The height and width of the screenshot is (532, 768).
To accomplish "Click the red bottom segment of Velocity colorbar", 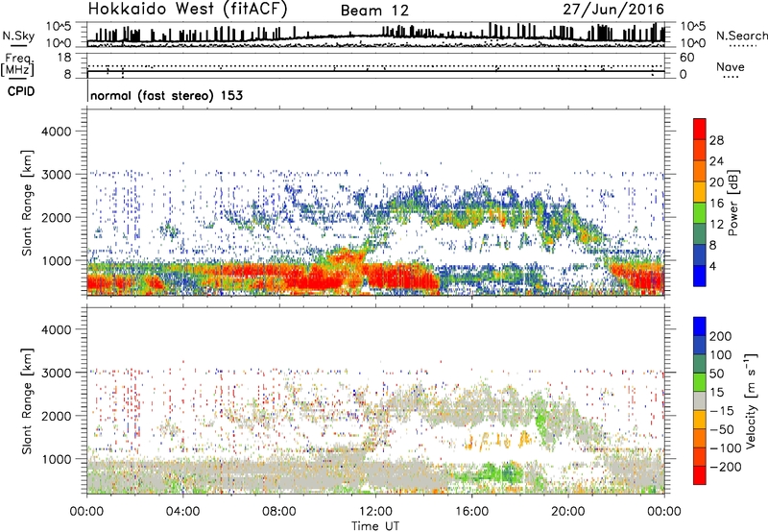I will (x=700, y=475).
